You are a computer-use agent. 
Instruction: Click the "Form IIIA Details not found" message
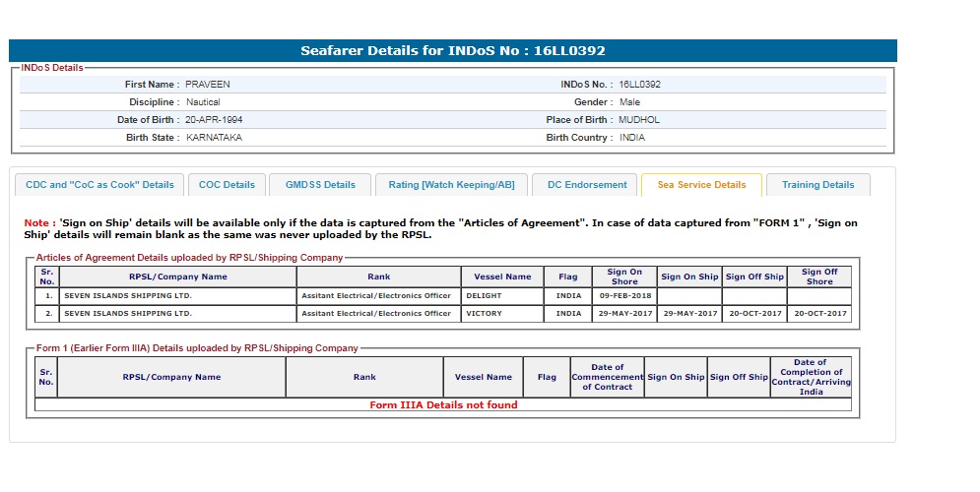coord(443,404)
